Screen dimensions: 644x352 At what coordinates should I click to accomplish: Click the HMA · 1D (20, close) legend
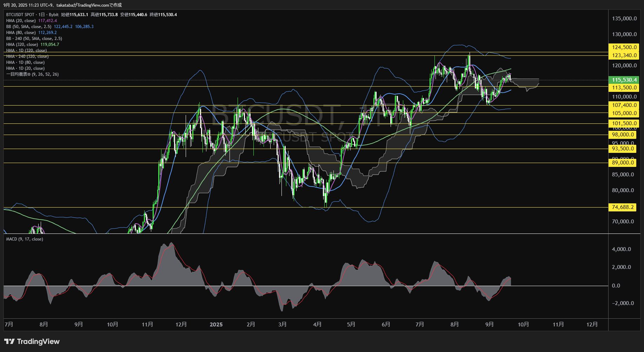pyautogui.click(x=25, y=68)
